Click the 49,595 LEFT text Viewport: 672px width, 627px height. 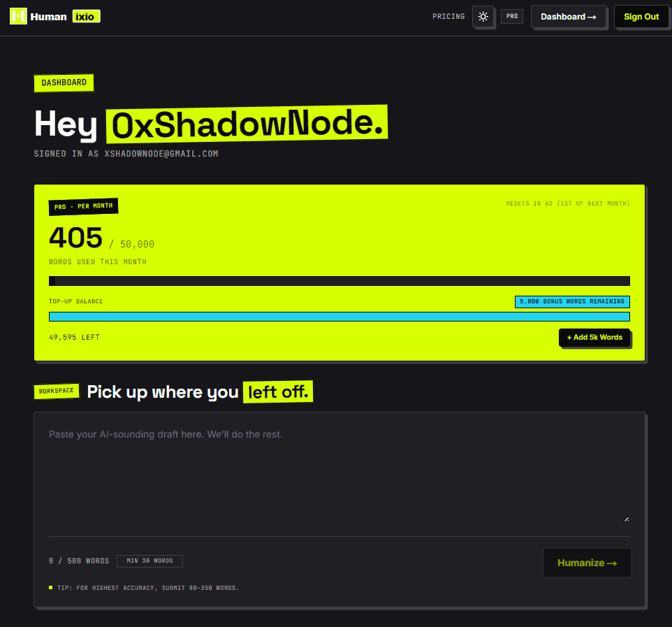click(x=74, y=337)
